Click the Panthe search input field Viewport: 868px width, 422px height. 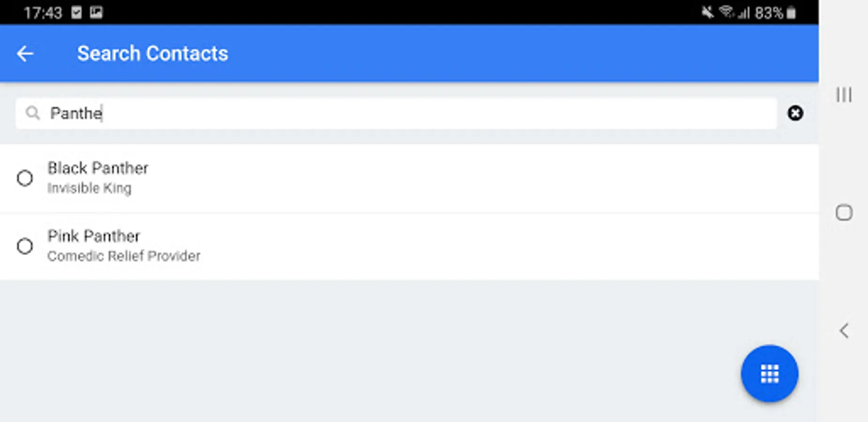[396, 113]
